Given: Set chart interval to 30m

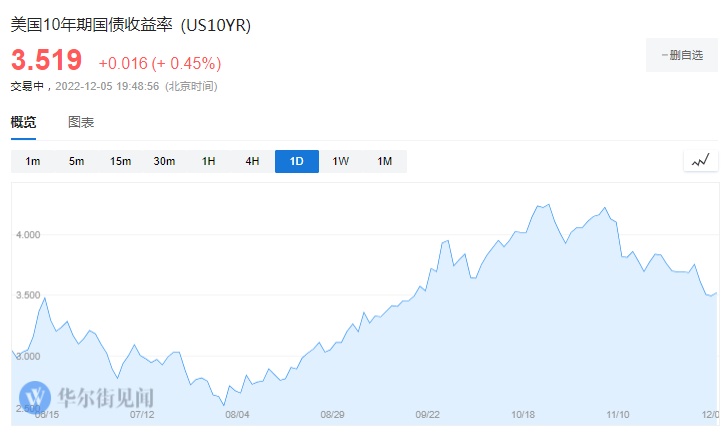Looking at the screenshot, I should coord(165,161).
